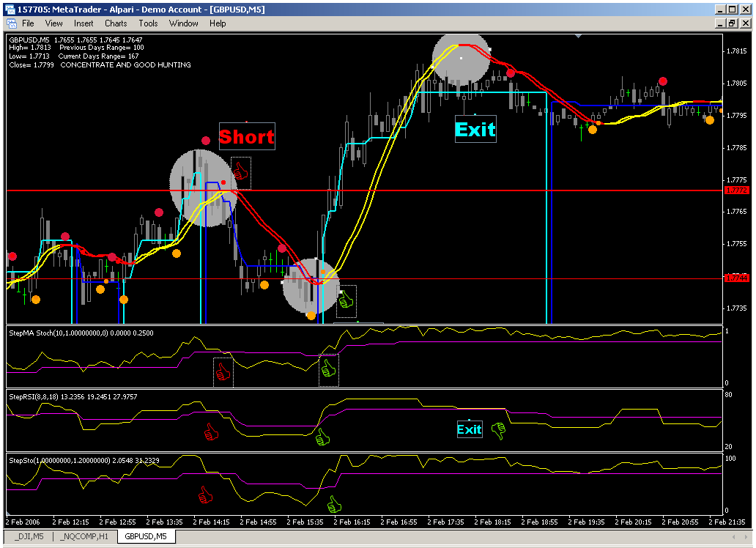Click the red 1.7744 price level tag
Viewport: 756px width, 548px height.
point(737,278)
